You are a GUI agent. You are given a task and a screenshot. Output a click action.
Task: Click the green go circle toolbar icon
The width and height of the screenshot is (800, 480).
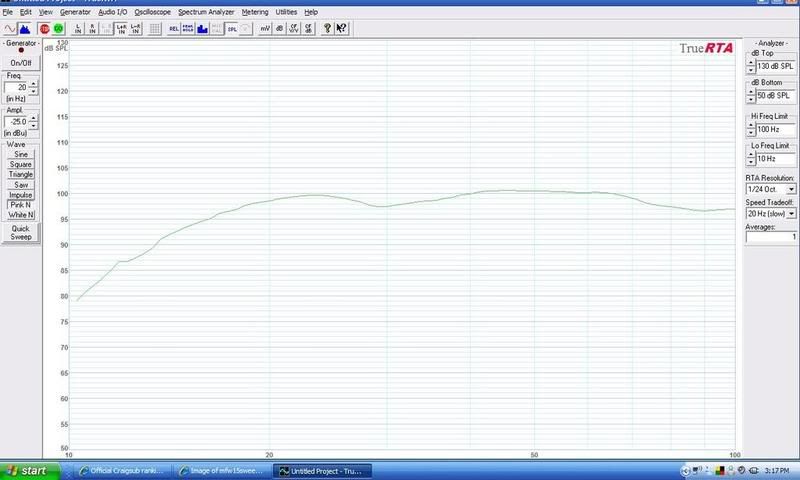[x=59, y=29]
